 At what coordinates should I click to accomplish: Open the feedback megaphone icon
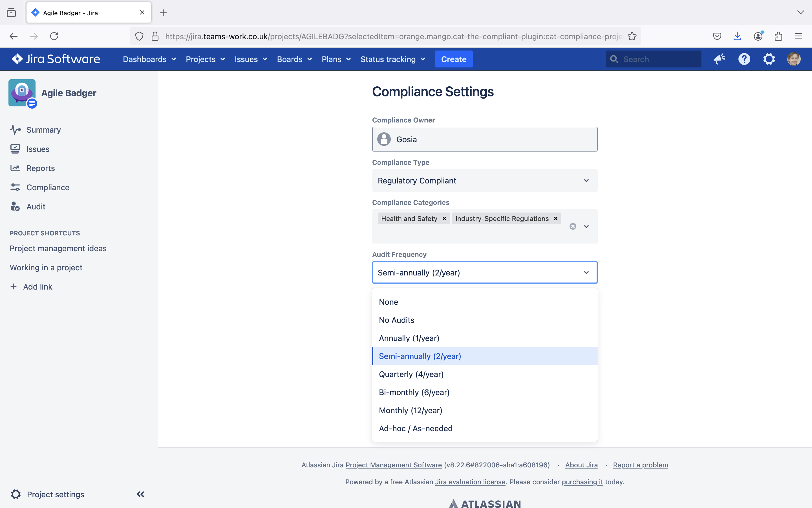coord(720,59)
